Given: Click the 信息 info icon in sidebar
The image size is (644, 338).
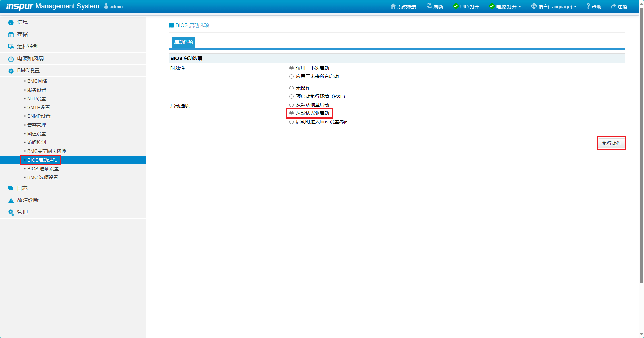Looking at the screenshot, I should [x=11, y=22].
